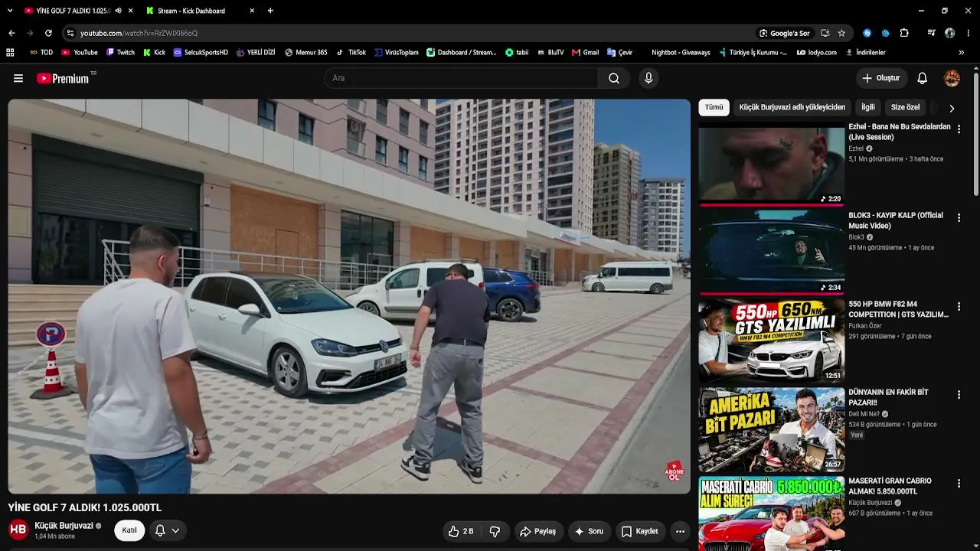980x551 pixels.
Task: Show more filter chips with right arrow
Action: pos(952,108)
